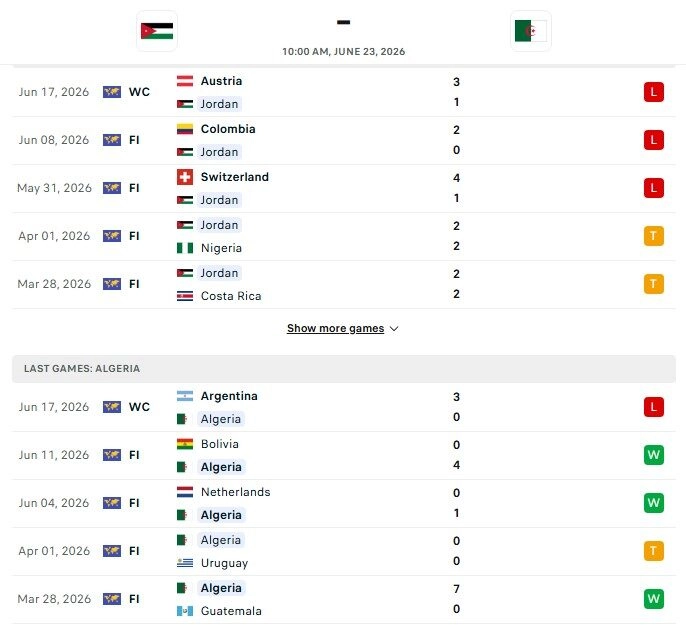686x625 pixels.
Task: Open the Apr 01, 2026 Algeria vs Uruguay match row
Action: pyautogui.click(x=344, y=552)
